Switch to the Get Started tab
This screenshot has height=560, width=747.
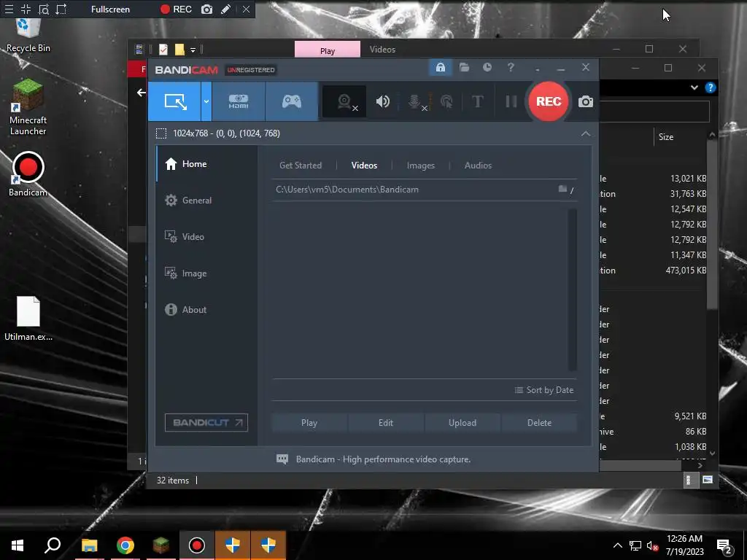pyautogui.click(x=300, y=166)
